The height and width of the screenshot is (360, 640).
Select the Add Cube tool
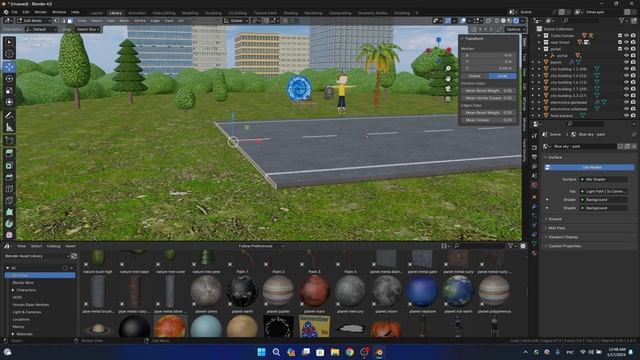(9, 140)
